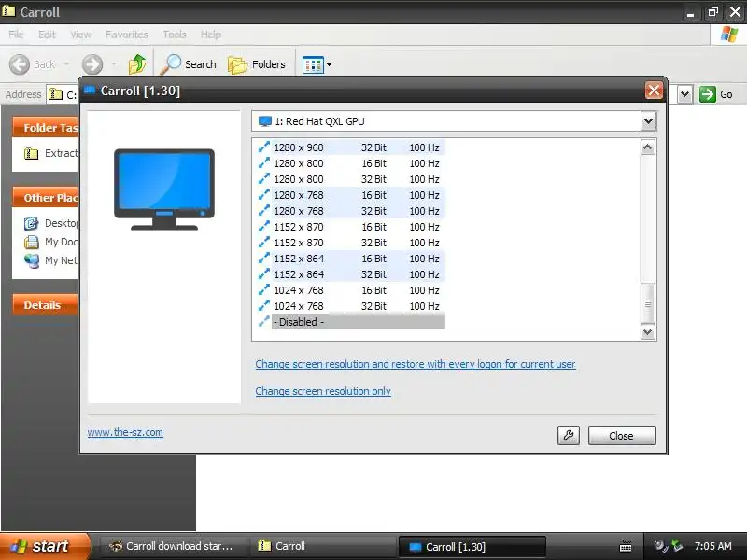The height and width of the screenshot is (560, 747).
Task: Click the resolution list scroll up arrow
Action: (x=647, y=147)
